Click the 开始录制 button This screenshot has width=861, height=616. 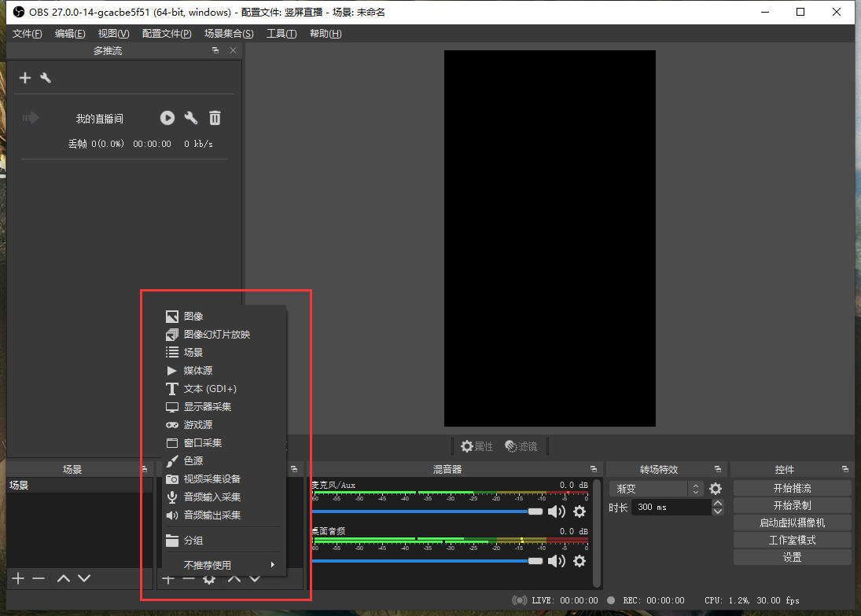tap(792, 506)
